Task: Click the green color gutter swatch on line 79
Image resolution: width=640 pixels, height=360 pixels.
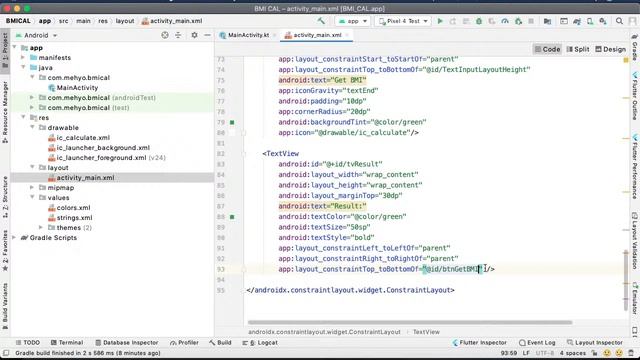Action: (232, 122)
